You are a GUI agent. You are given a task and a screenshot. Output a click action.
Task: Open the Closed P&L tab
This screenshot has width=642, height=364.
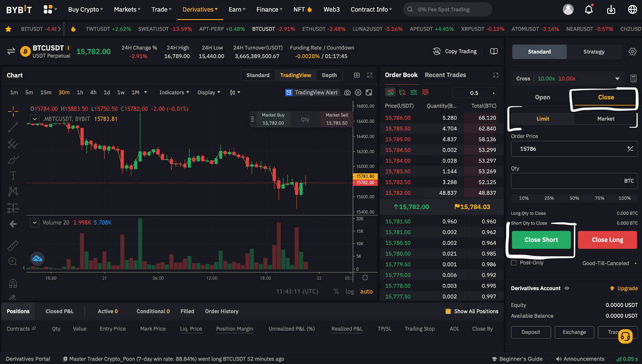tap(59, 311)
